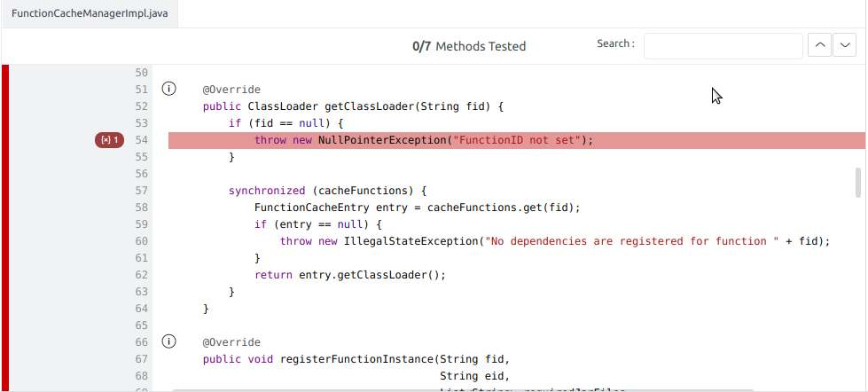Click line number 54 in the gutter
This screenshot has width=868, height=392.
(x=141, y=140)
